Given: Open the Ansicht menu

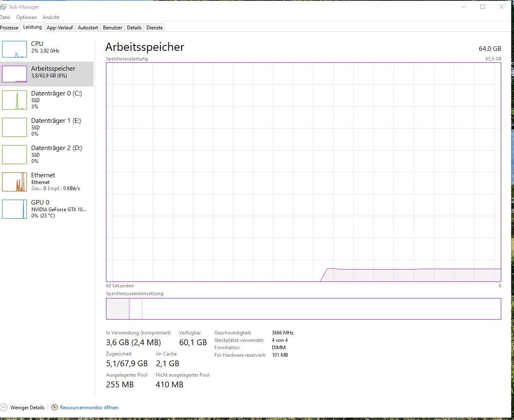Looking at the screenshot, I should [50, 17].
